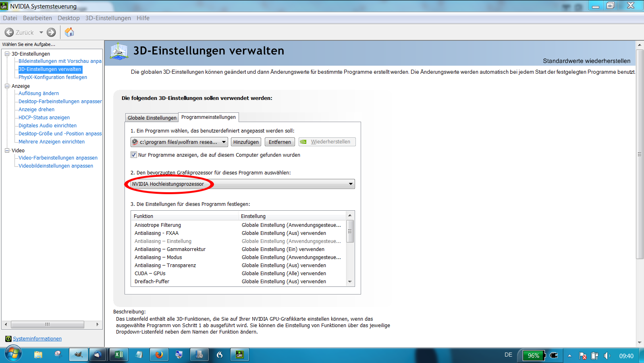Image resolution: width=644 pixels, height=363 pixels.
Task: Open Snipping Tool taskbar icon
Action: tap(58, 355)
